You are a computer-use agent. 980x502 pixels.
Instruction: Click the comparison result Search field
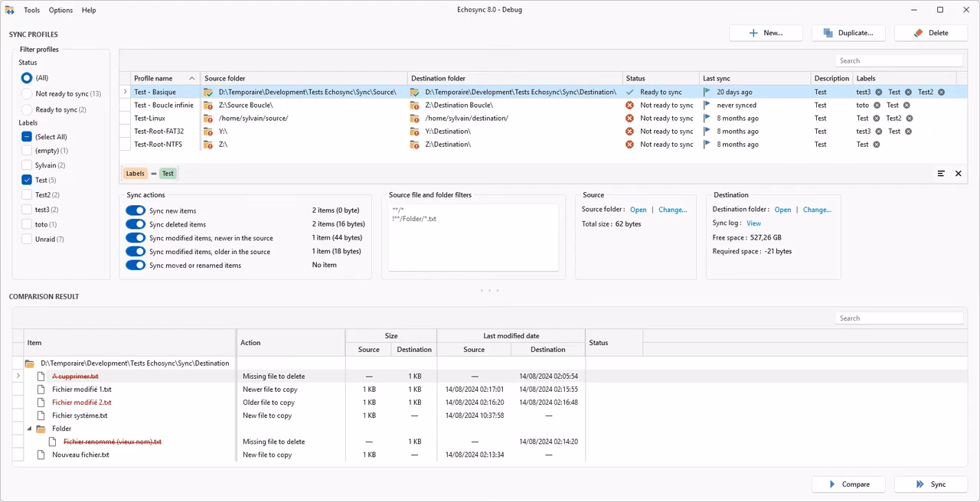pyautogui.click(x=899, y=318)
